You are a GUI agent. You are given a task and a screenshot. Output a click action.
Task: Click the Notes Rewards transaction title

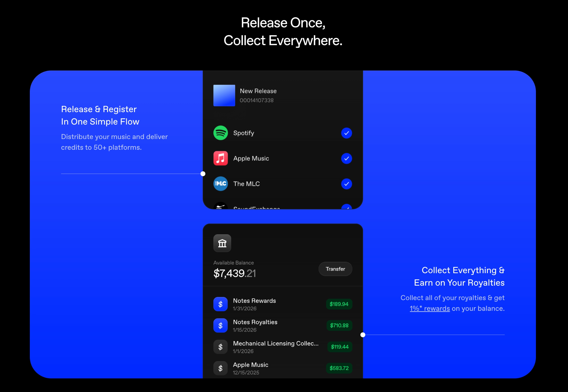254,301
